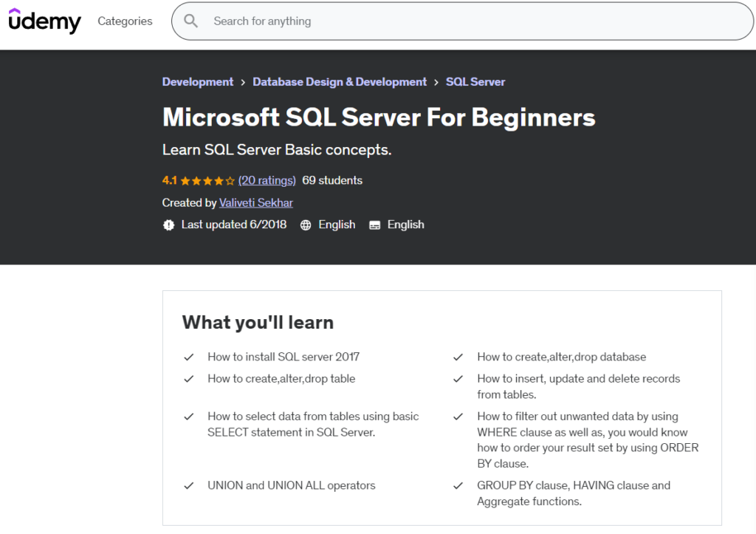This screenshot has height=534, width=756.
Task: Click the search magnifier icon
Action: pyautogui.click(x=190, y=21)
